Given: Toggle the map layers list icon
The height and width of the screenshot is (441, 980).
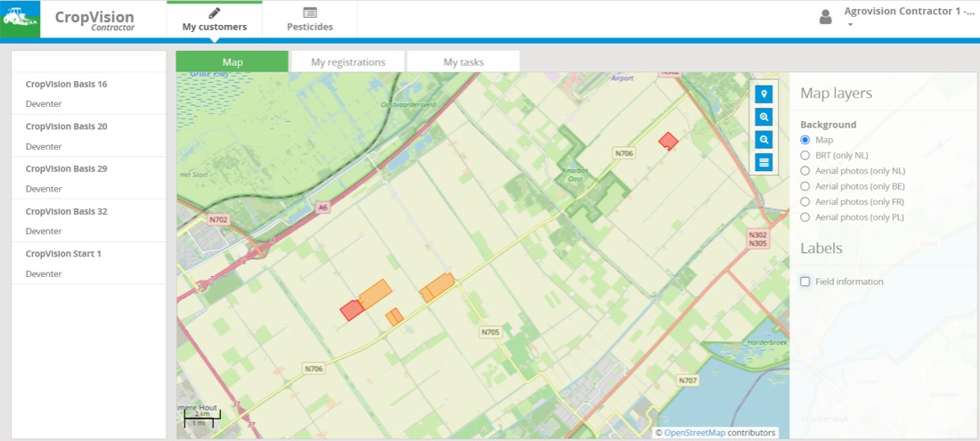Looking at the screenshot, I should 764,162.
